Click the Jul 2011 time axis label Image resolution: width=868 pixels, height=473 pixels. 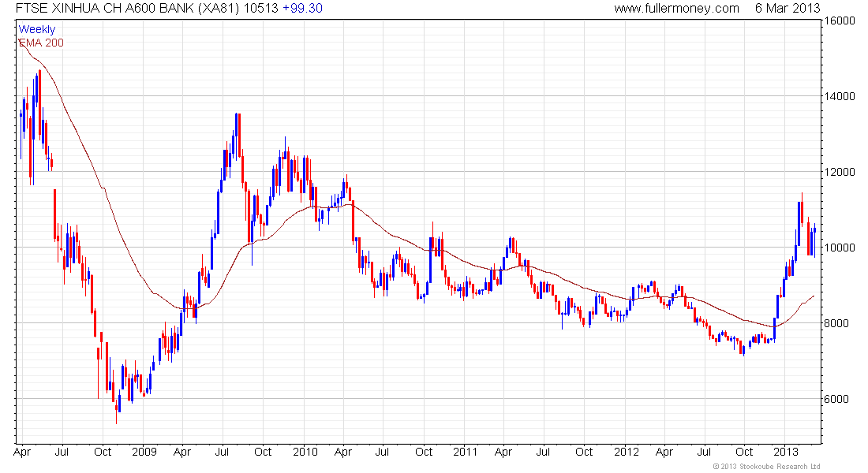click(x=543, y=452)
